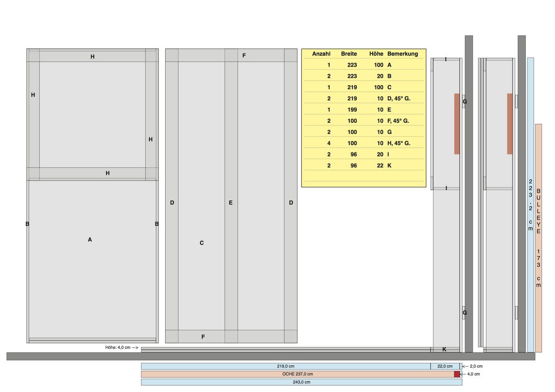Click the red square ending the OCHE bar
555x392 pixels.
pos(457,374)
